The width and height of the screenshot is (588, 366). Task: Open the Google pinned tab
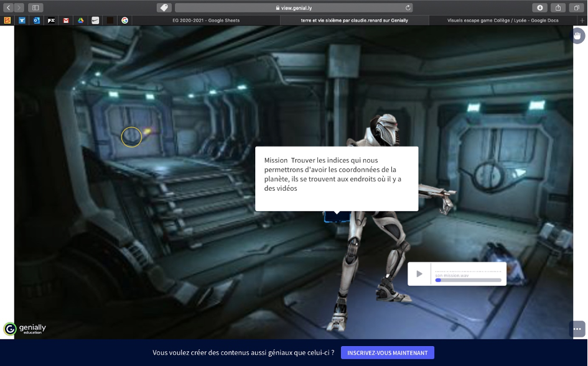[124, 21]
